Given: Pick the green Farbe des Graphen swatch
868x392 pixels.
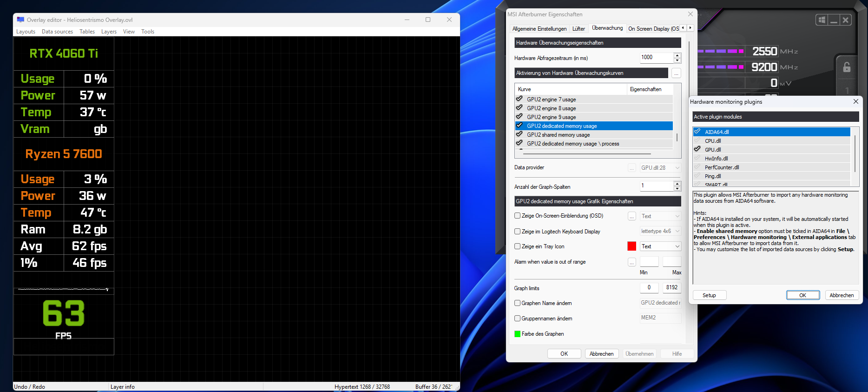Looking at the screenshot, I should 518,334.
